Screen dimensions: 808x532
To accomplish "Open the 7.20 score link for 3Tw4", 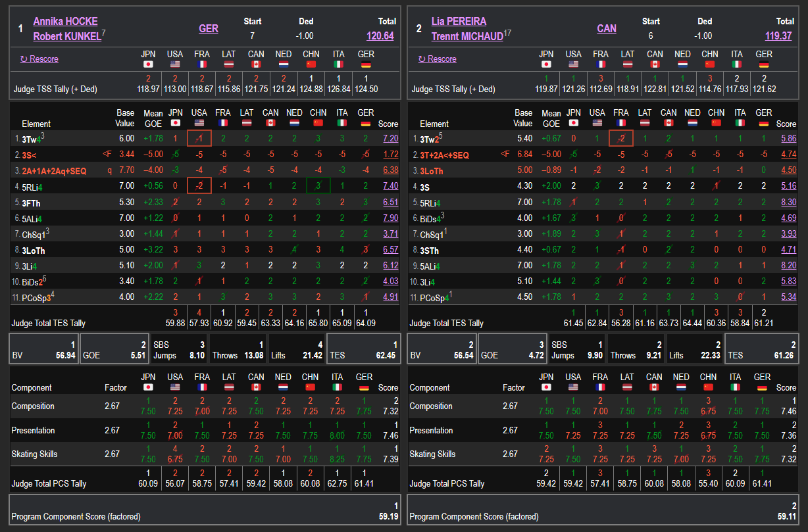I will pos(390,139).
